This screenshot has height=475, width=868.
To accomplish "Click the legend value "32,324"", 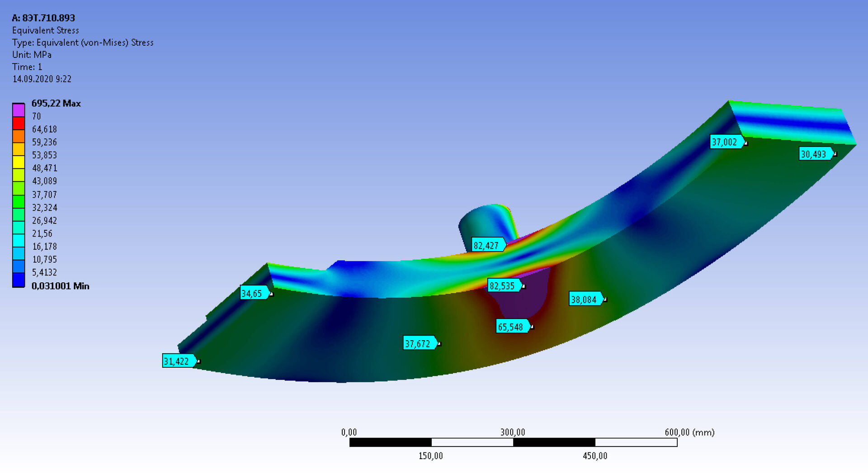I will point(44,208).
